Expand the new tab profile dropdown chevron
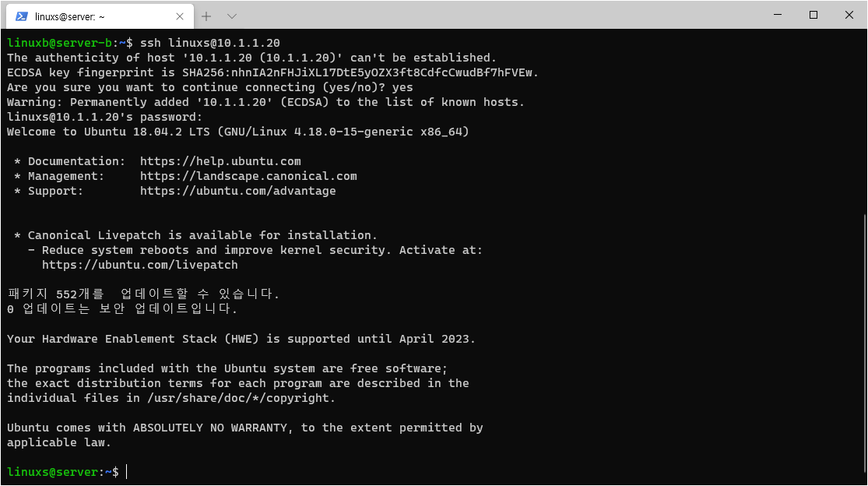 (x=232, y=16)
